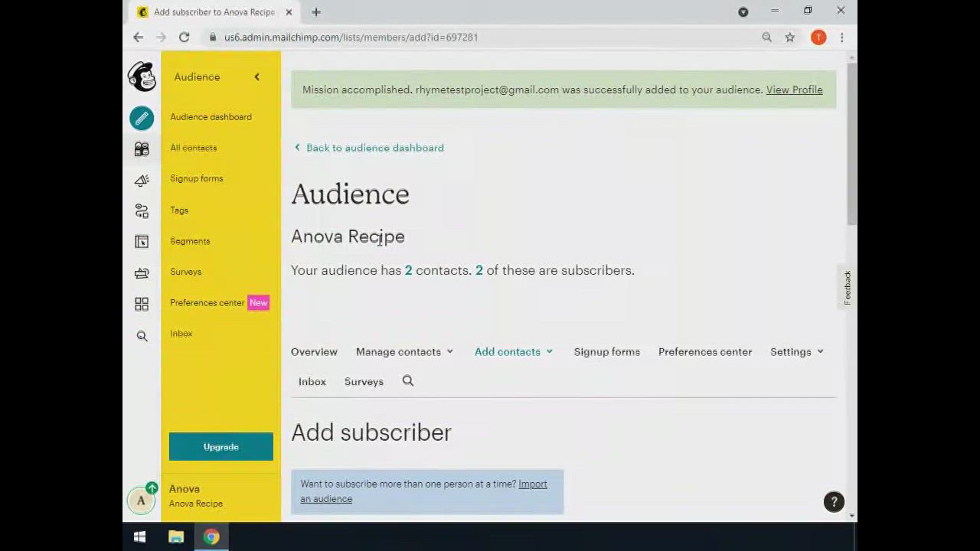980x551 pixels.
Task: Click the View Profile link
Action: [x=794, y=90]
